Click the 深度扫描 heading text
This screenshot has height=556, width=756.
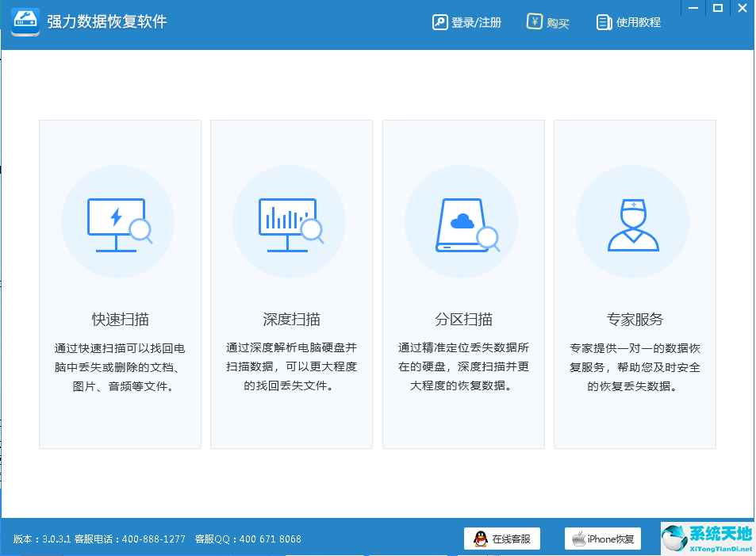click(291, 319)
